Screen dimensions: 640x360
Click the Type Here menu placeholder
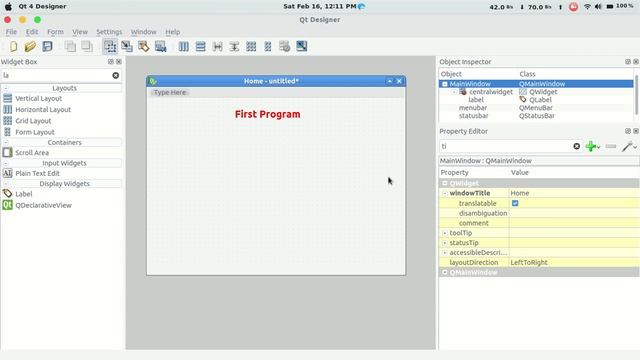(x=170, y=93)
